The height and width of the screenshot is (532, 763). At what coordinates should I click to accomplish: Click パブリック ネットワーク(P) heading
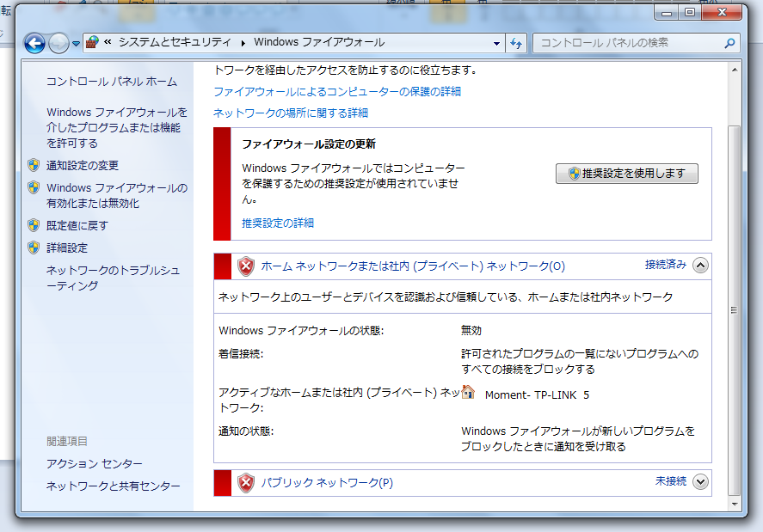(327, 483)
